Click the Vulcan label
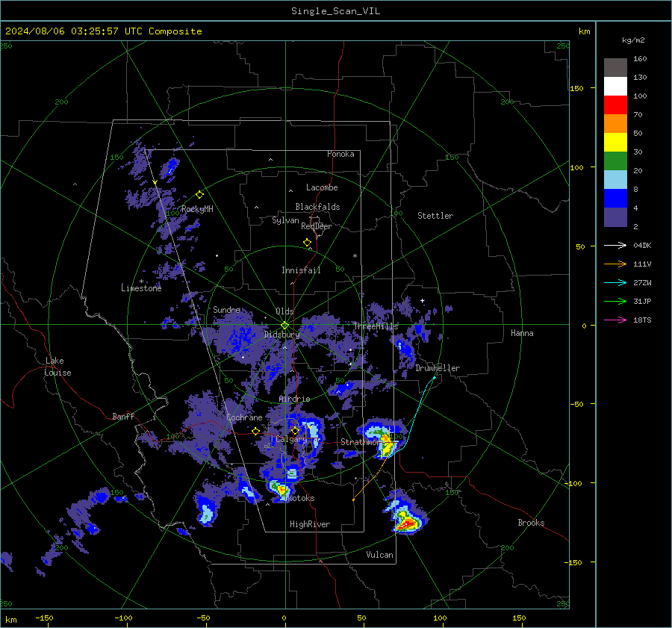Screen dimensions: 672x628 [x=380, y=555]
